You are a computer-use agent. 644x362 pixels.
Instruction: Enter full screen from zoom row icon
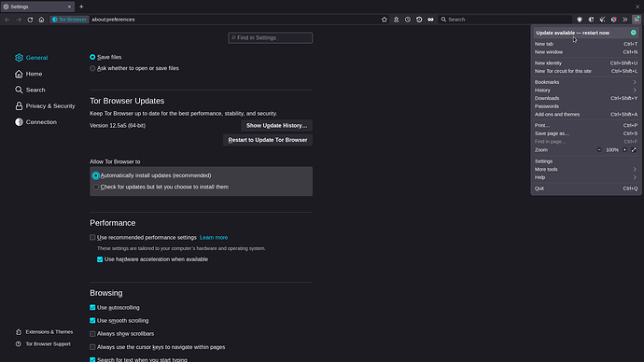(x=634, y=150)
